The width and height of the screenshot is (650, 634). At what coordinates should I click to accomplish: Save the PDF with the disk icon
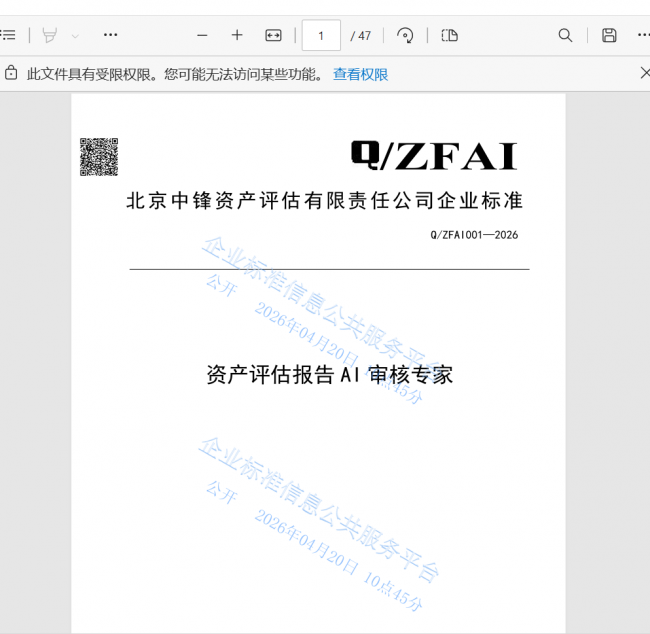click(609, 35)
